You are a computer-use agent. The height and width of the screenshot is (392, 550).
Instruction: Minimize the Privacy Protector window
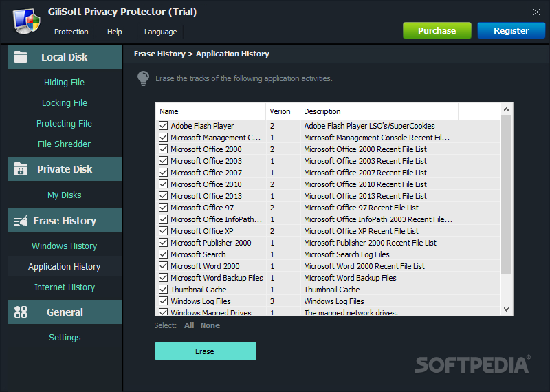[x=519, y=12]
